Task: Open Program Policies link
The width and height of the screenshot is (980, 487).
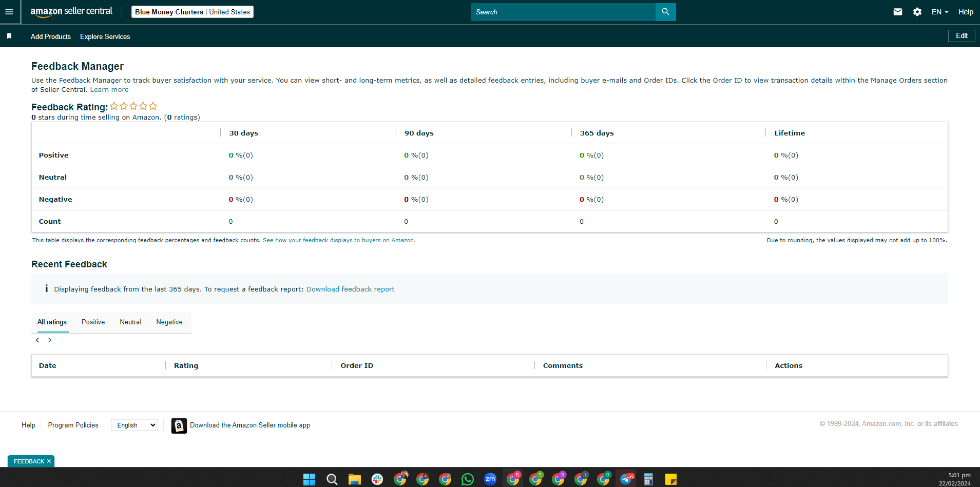Action: point(73,425)
